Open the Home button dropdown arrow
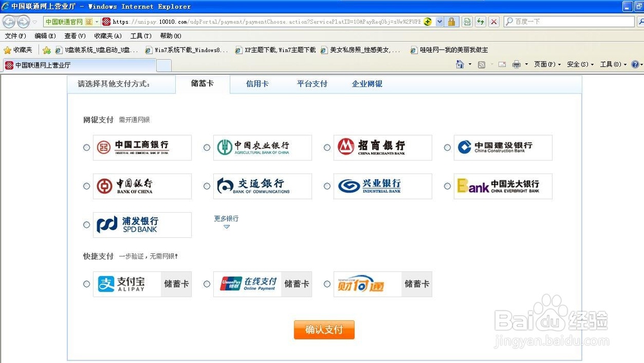This screenshot has width=644, height=363. pos(470,64)
